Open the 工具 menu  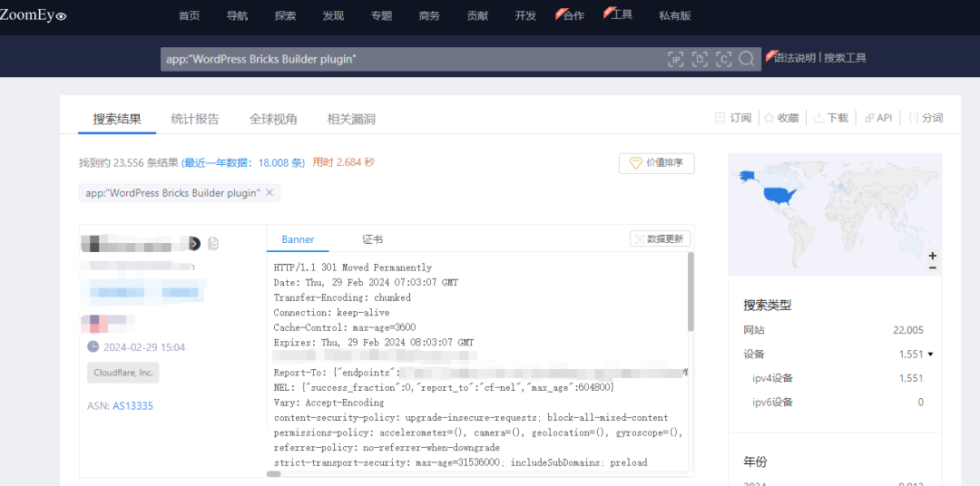pyautogui.click(x=622, y=15)
